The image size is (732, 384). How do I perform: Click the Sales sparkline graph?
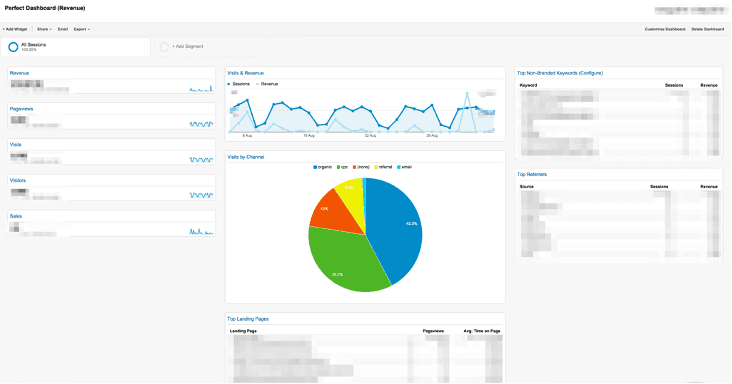[x=201, y=231]
